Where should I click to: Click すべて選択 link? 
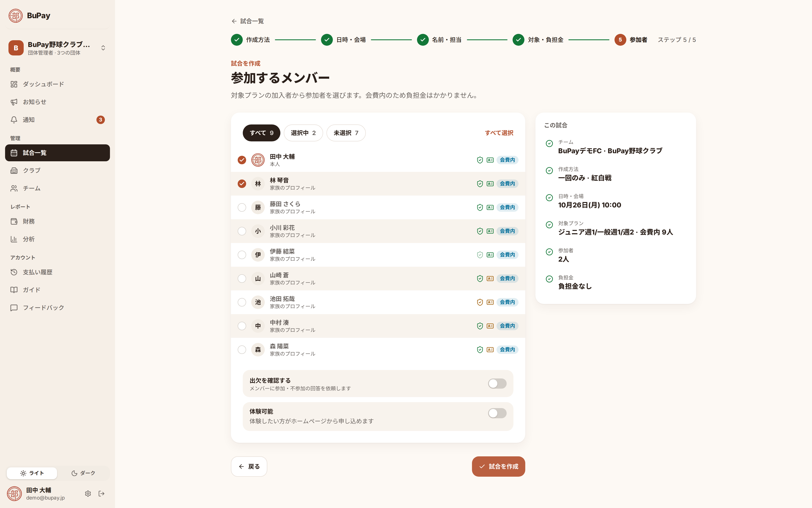tap(499, 133)
